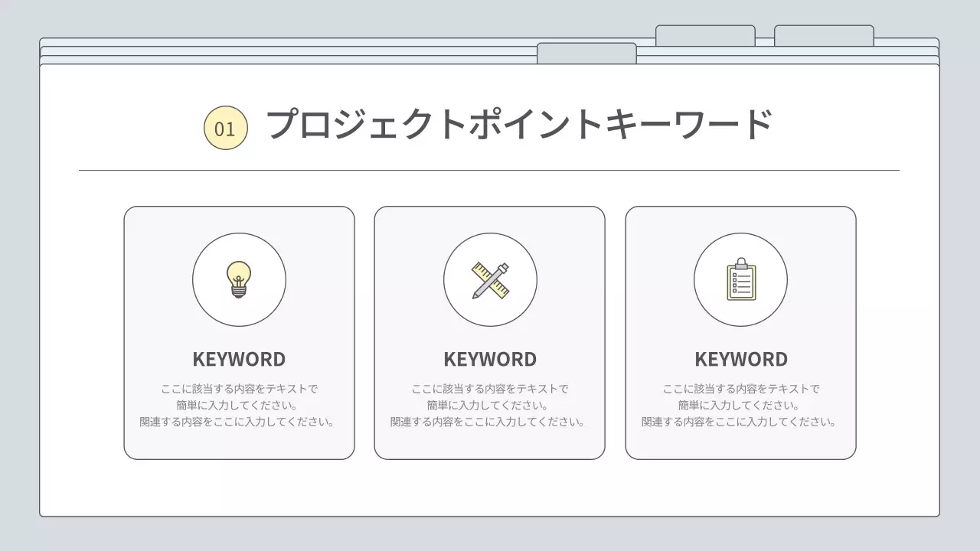Select the description text in the middle card

coord(489,404)
